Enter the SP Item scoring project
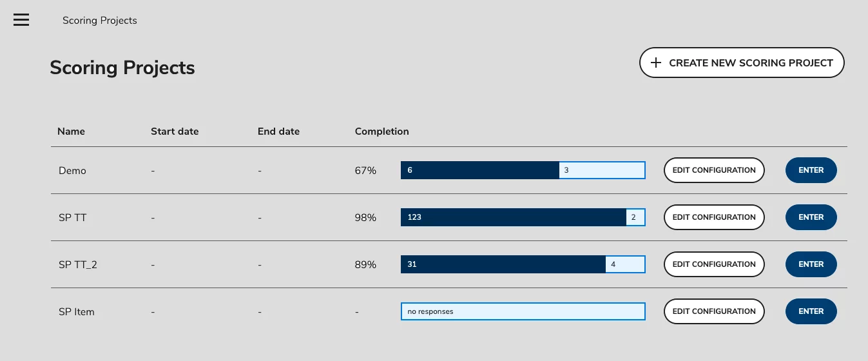The width and height of the screenshot is (868, 361). tap(811, 311)
